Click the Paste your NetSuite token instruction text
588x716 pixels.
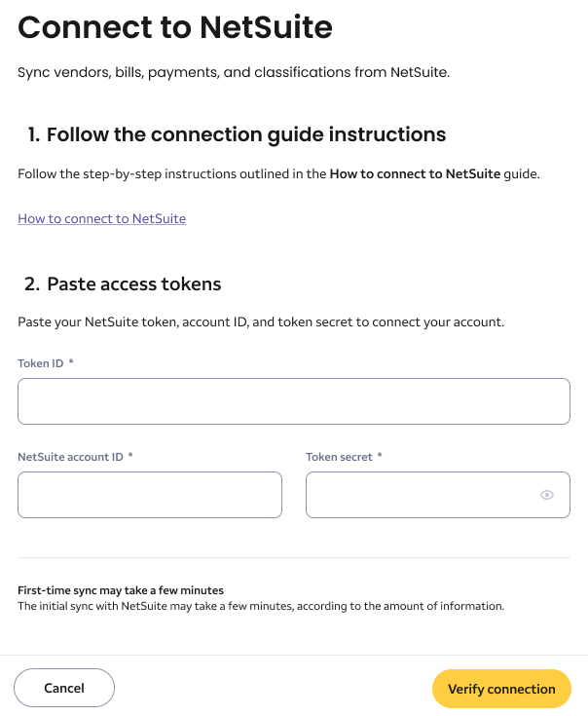(x=261, y=321)
